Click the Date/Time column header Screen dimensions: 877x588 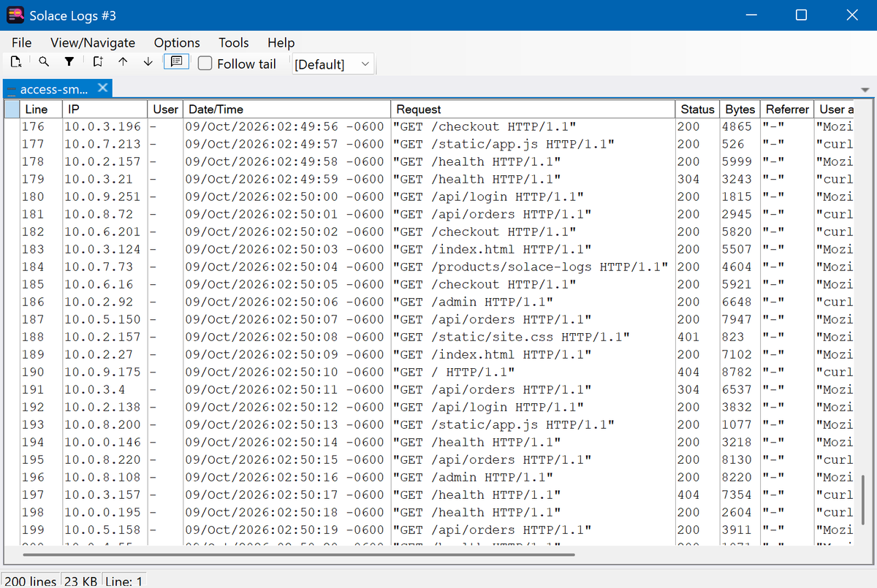pos(286,109)
